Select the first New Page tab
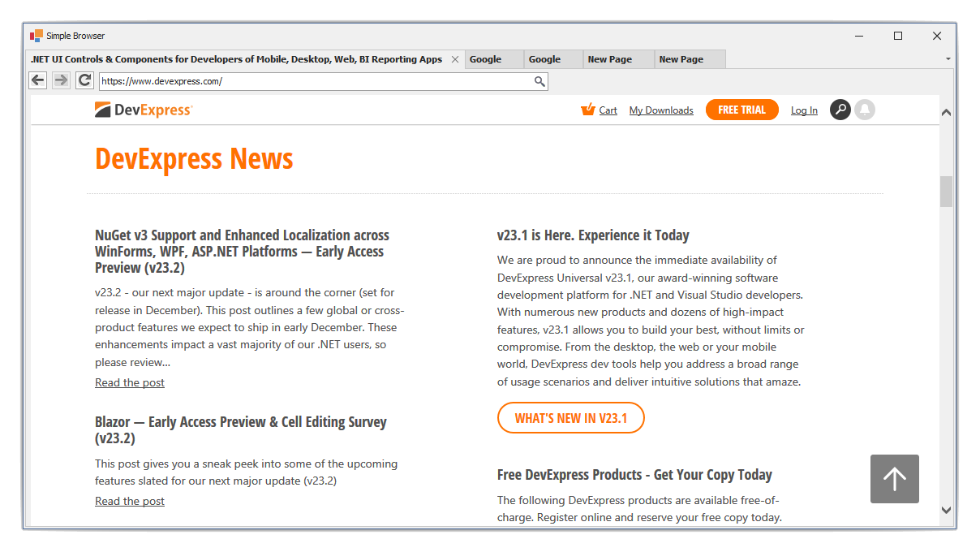The height and width of the screenshot is (552, 980). [619, 59]
